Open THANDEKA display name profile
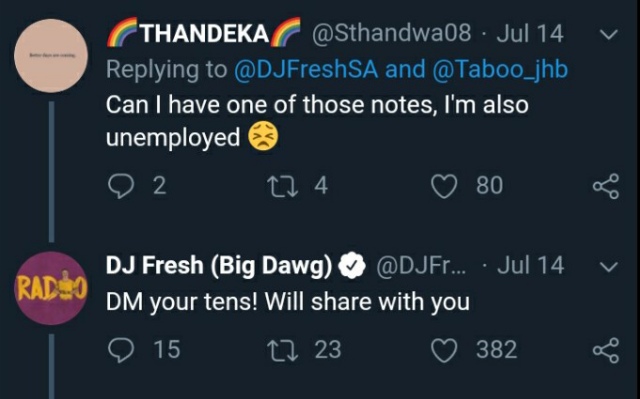640x399 pixels. pos(204,33)
